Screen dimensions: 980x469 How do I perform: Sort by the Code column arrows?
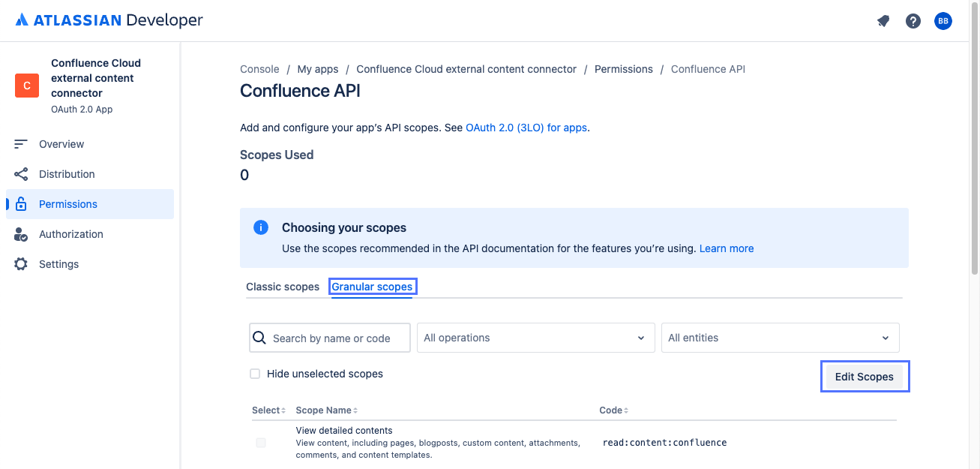[626, 410]
